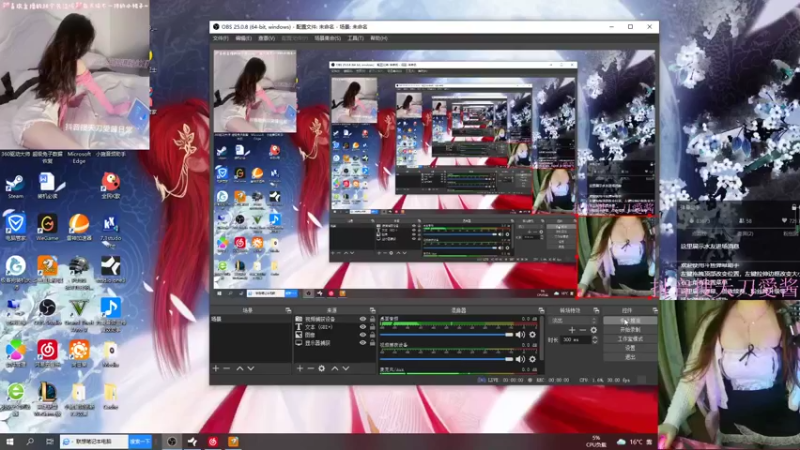Open the 雷神加速器 orange desktop shortcut
800x450 pixels.
[79, 228]
